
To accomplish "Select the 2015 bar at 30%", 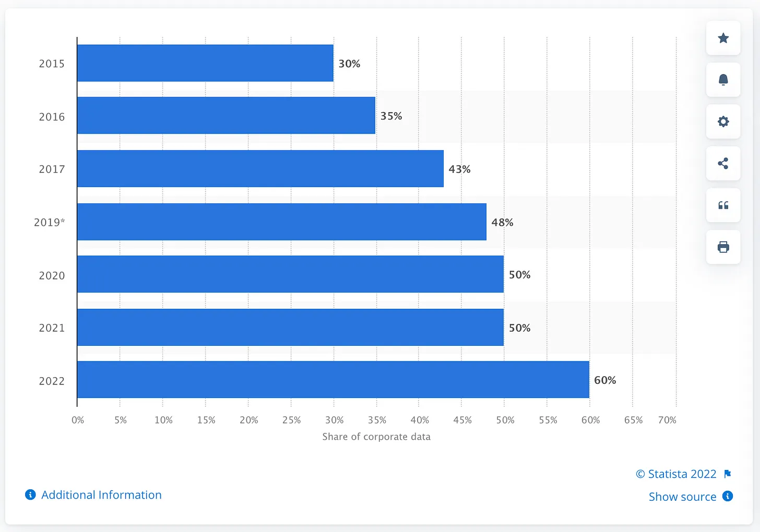I will click(x=205, y=63).
